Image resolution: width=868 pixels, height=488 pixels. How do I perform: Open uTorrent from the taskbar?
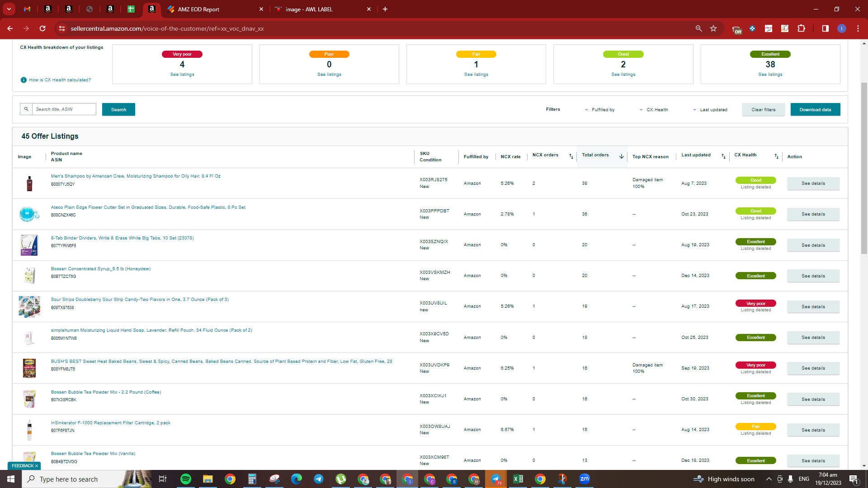tap(341, 479)
